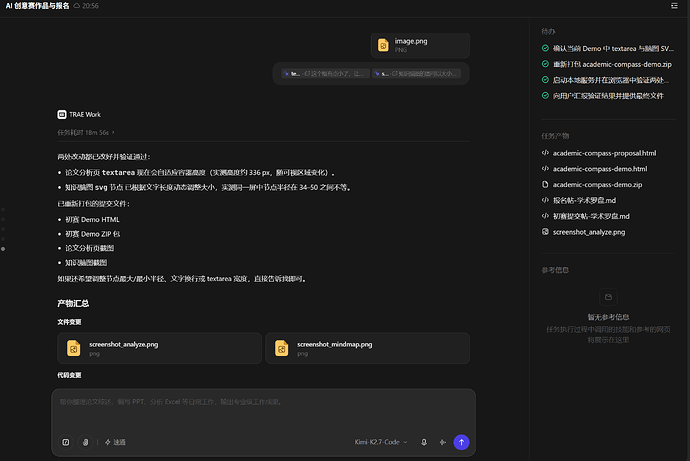Open the 知识脑图截图 link
Viewport: 690px width, 461px height.
[86, 263]
